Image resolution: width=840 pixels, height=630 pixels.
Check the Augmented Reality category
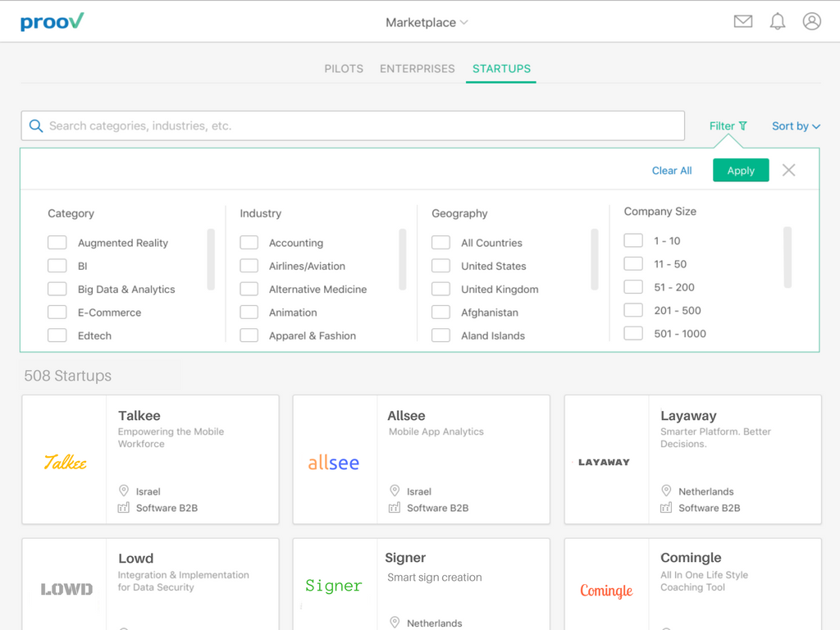tap(57, 243)
